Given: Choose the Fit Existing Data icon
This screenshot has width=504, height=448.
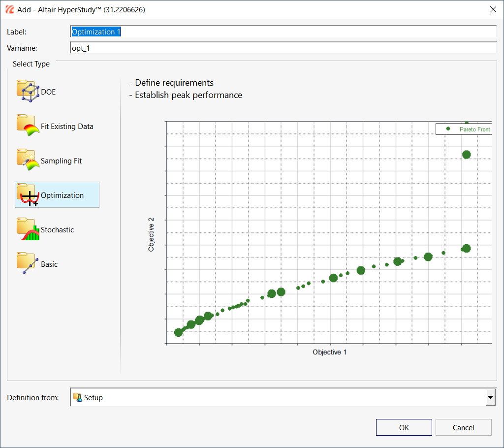Looking at the screenshot, I should [x=28, y=126].
